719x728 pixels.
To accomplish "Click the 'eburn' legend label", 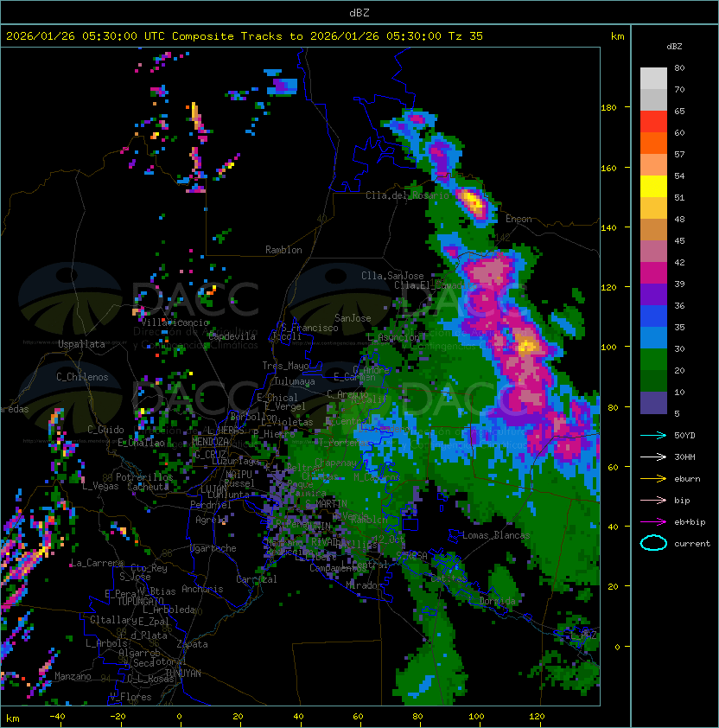I will [x=687, y=479].
